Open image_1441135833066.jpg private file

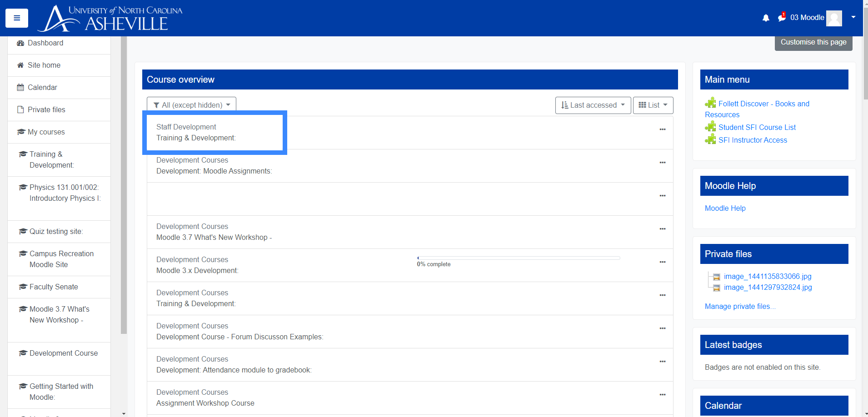pos(767,276)
